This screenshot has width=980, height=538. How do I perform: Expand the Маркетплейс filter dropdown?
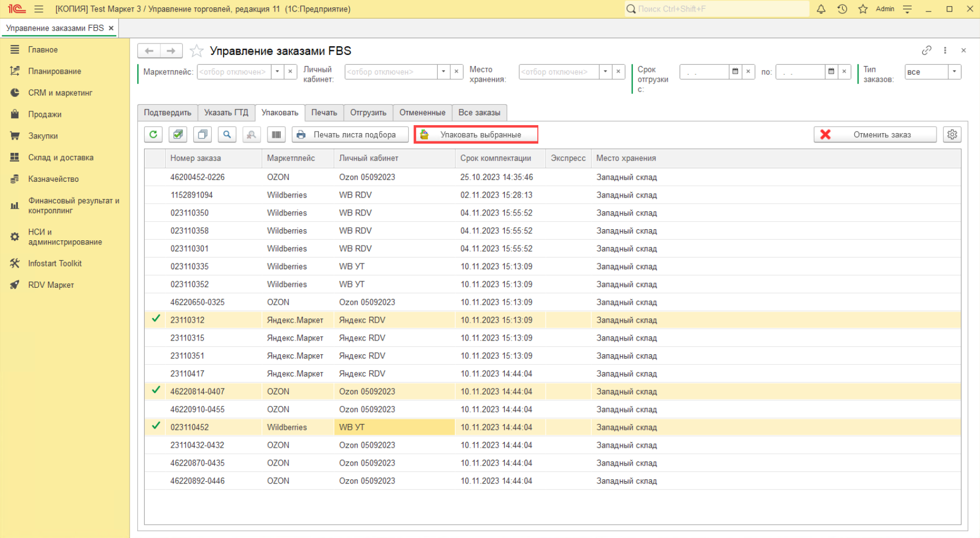coord(277,72)
